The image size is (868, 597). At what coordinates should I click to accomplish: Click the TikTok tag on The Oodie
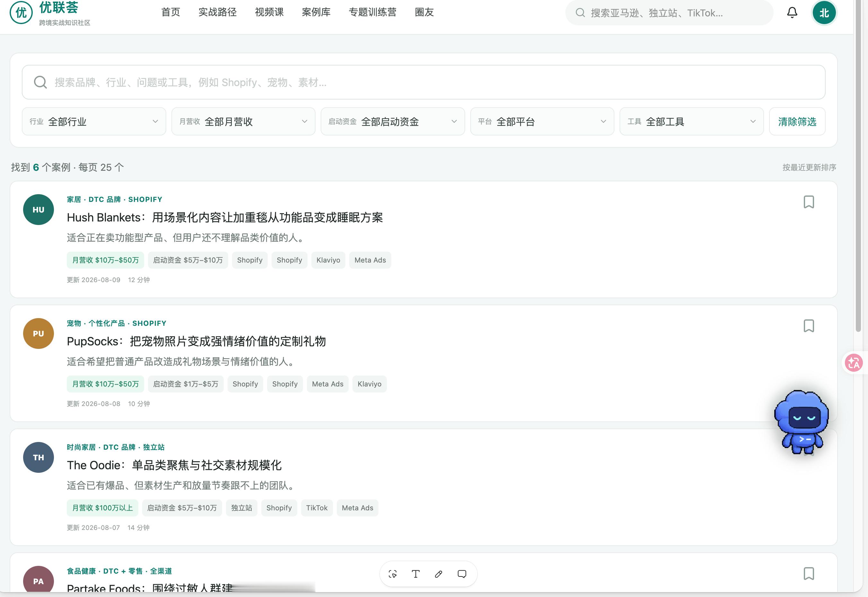(x=317, y=507)
